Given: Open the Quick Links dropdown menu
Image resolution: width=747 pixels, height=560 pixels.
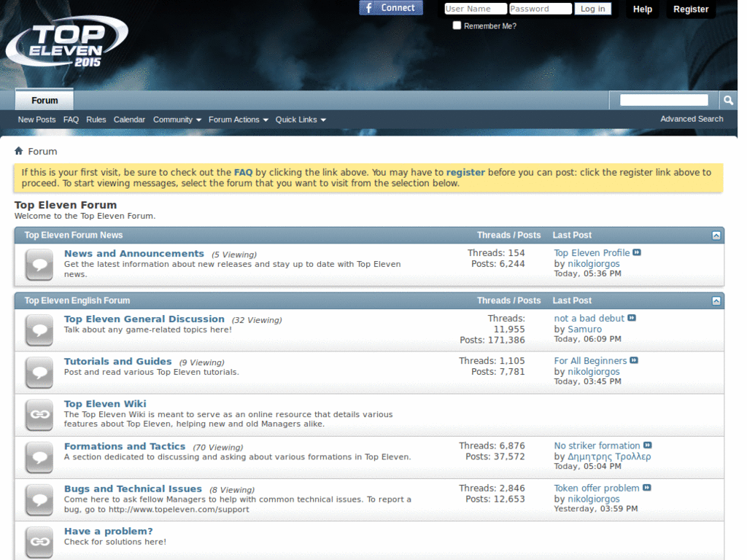Looking at the screenshot, I should [x=301, y=120].
